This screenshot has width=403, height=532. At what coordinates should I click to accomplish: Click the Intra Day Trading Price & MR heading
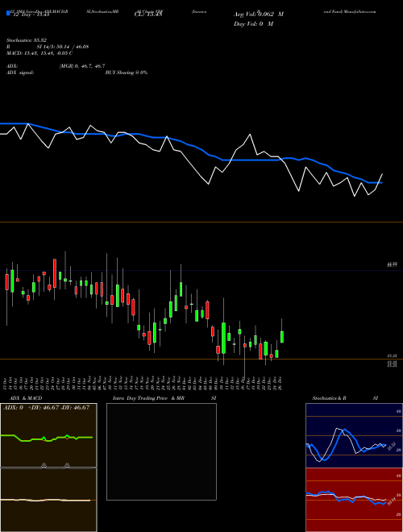(x=148, y=398)
